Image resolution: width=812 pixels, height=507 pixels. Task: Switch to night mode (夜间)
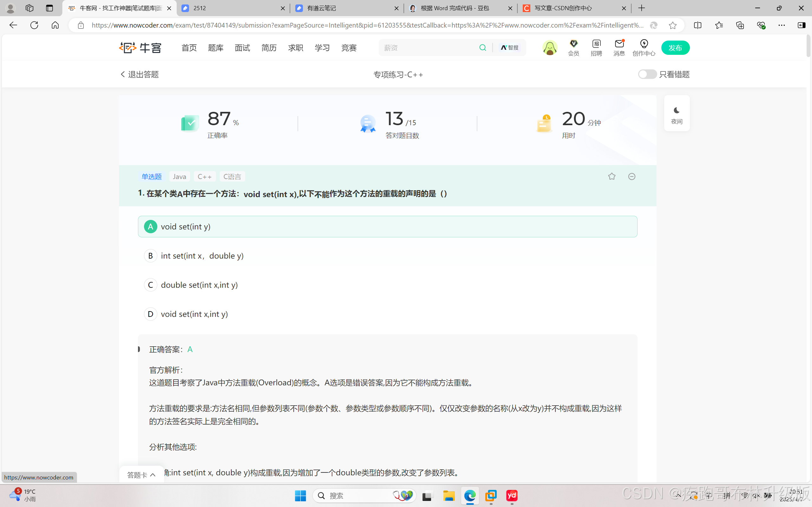click(677, 114)
